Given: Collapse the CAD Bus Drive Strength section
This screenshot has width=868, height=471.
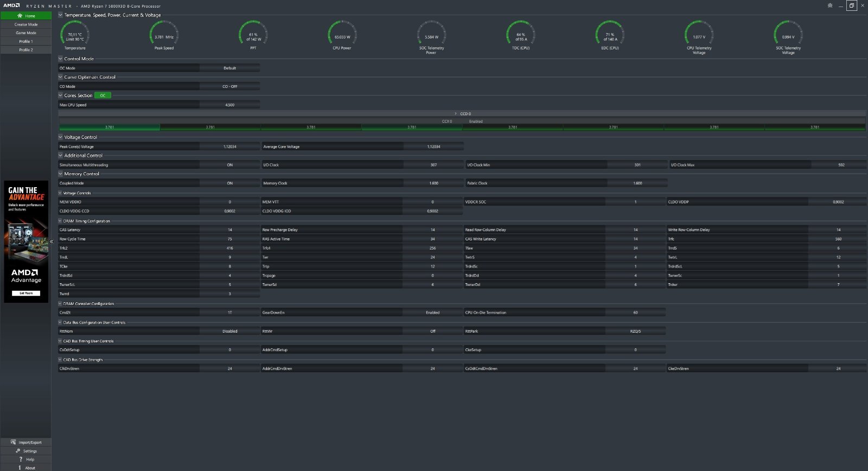Looking at the screenshot, I should 60,359.
